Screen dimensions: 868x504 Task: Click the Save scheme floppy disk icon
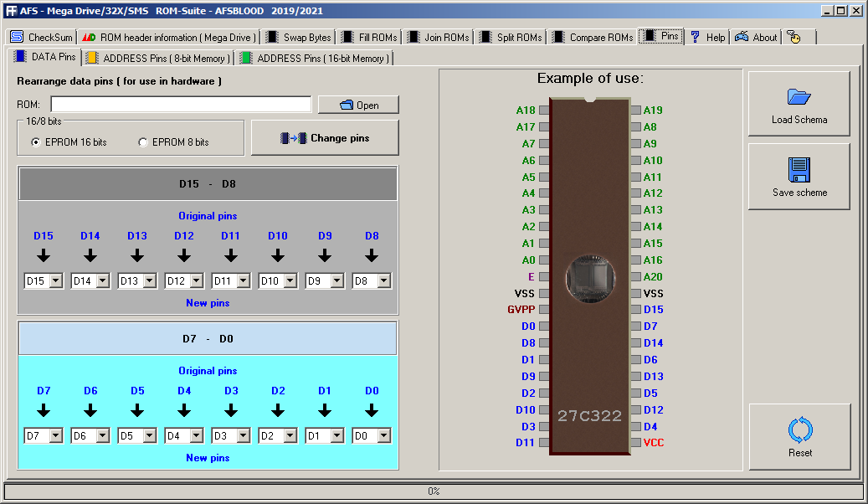tap(799, 169)
